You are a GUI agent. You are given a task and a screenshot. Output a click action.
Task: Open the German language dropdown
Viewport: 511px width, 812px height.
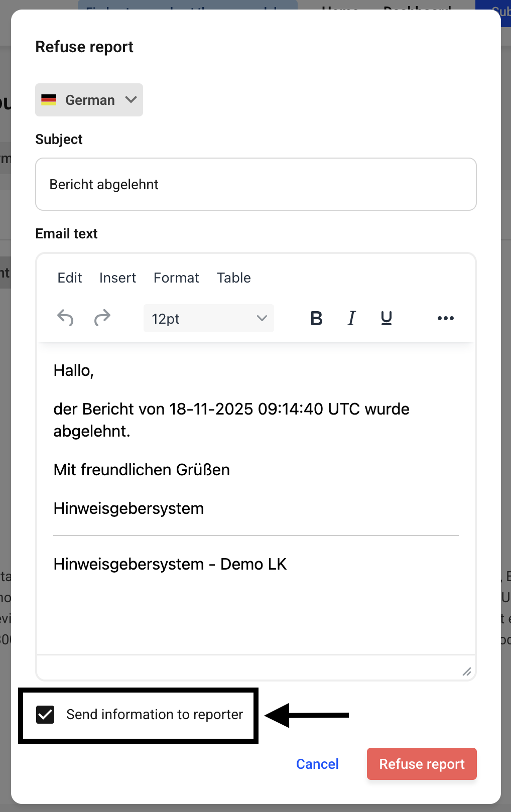(x=89, y=100)
